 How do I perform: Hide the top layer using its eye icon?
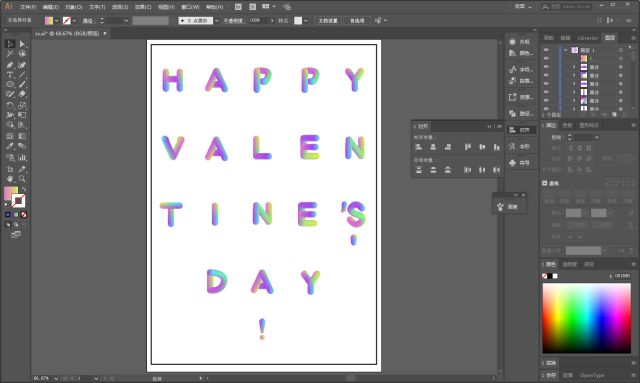546,50
